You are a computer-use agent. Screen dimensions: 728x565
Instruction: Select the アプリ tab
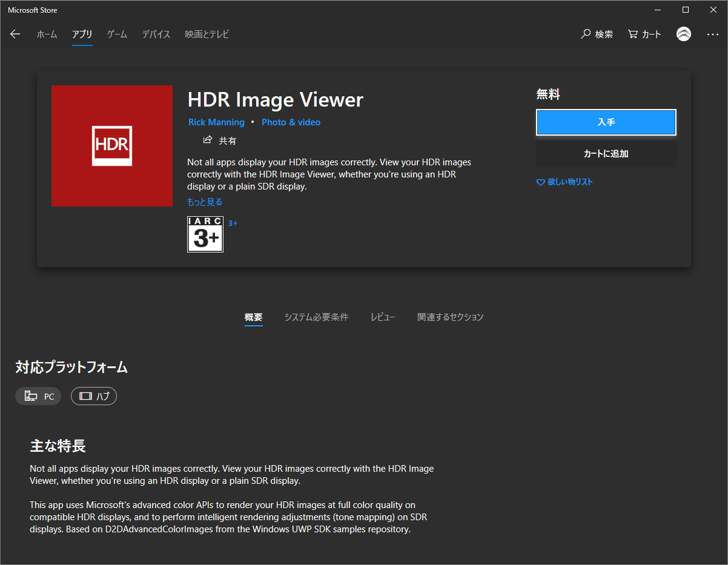click(x=82, y=35)
